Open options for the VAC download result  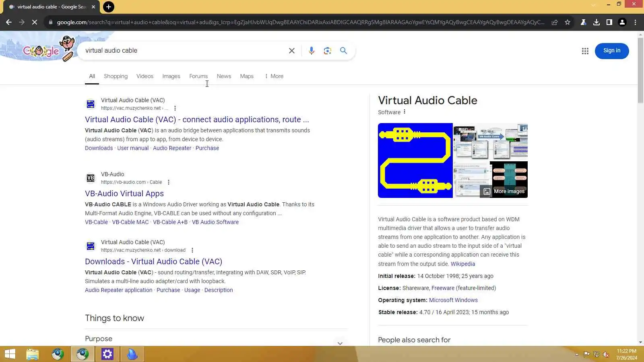coord(192,250)
